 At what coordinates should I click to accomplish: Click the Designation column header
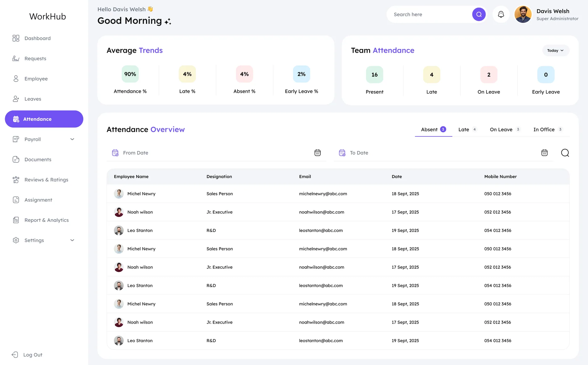[x=219, y=177]
